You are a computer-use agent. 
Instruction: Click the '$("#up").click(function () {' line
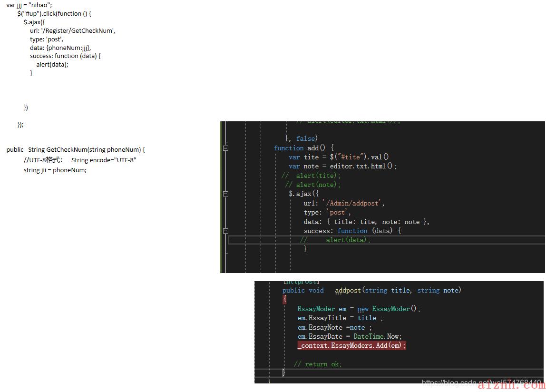(54, 14)
